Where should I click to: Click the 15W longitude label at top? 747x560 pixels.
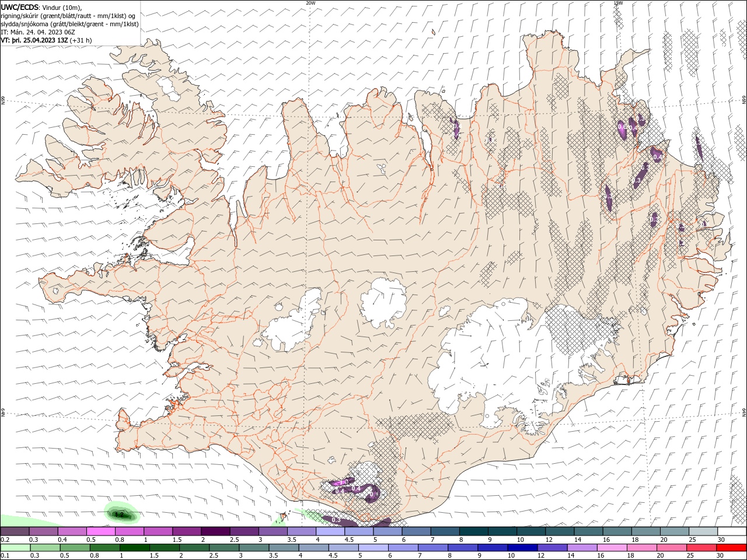(x=617, y=3)
